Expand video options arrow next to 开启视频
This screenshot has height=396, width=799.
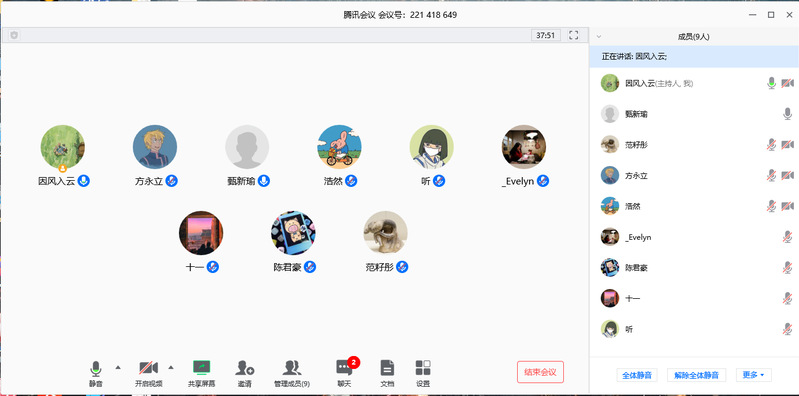point(171,367)
